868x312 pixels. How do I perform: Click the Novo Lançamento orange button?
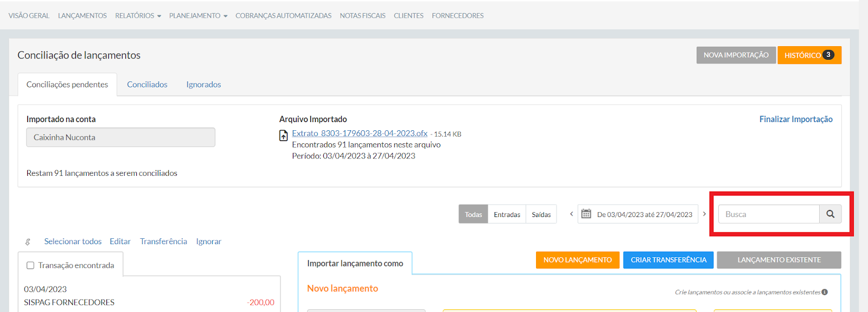point(577,260)
